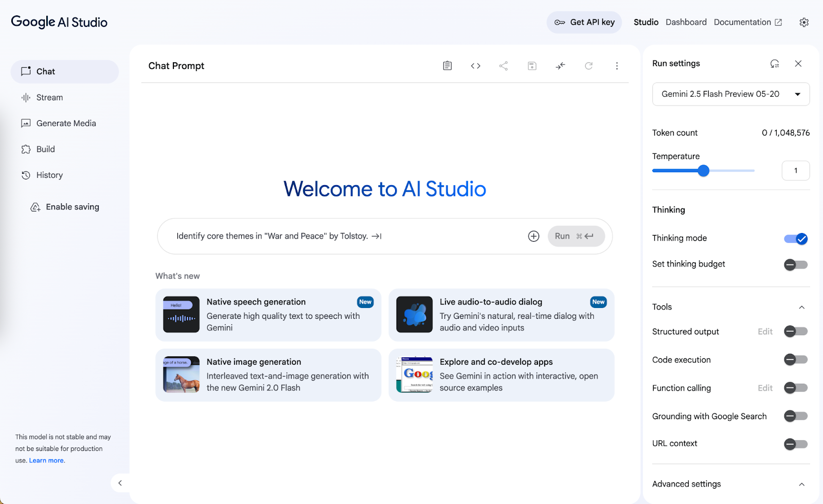Open the Chat Prompt three-dot menu
The height and width of the screenshot is (504, 823).
[x=617, y=66]
